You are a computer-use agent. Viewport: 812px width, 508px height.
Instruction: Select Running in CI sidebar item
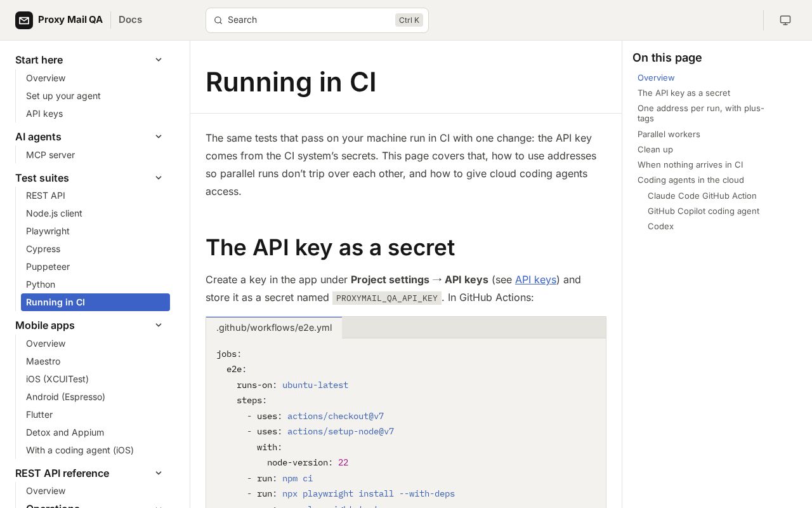(95, 302)
